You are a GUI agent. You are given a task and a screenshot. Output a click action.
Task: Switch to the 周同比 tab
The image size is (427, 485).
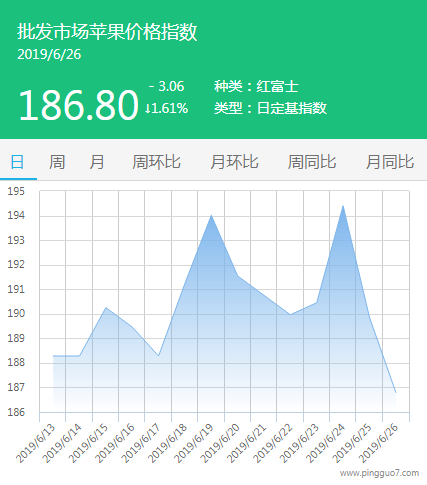312,162
